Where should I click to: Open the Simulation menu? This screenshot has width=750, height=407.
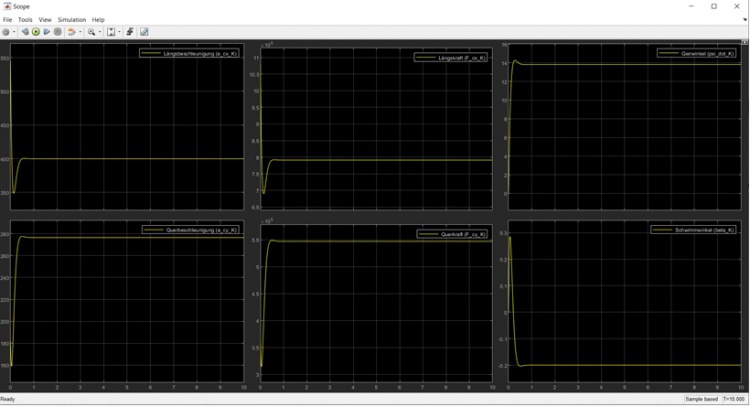(x=71, y=19)
